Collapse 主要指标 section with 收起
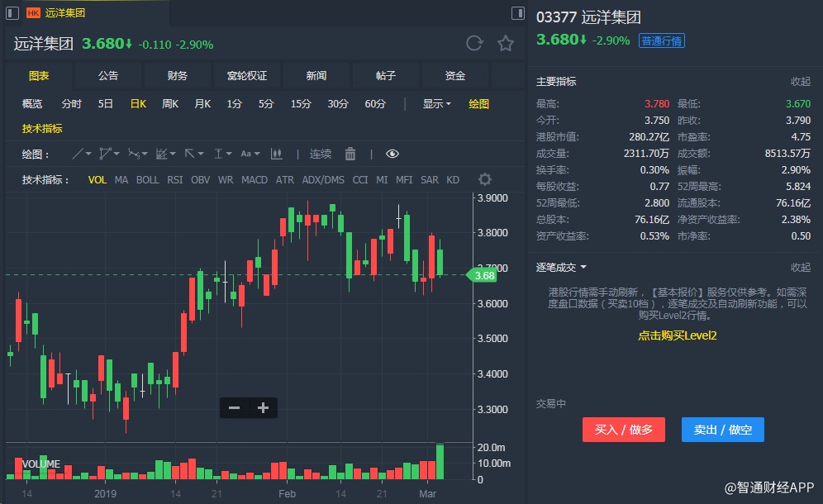 (801, 82)
